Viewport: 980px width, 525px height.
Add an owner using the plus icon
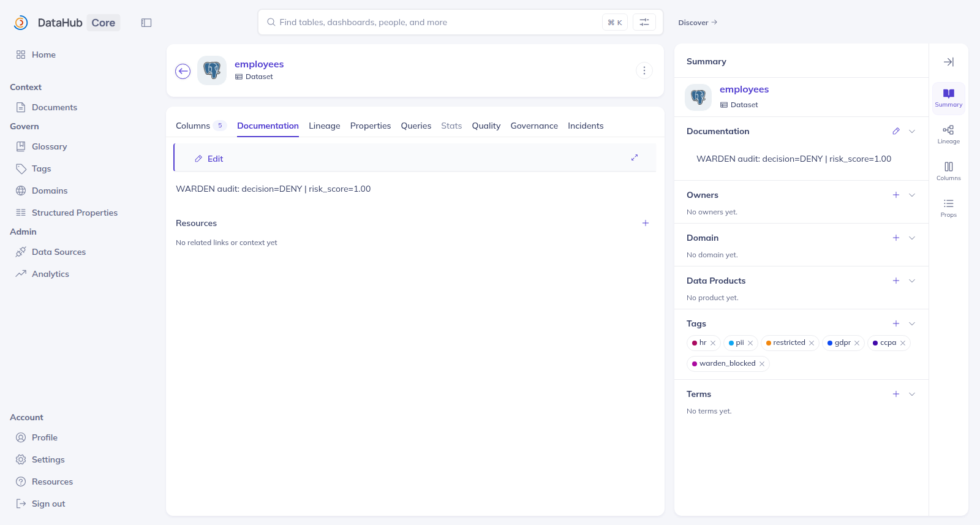tap(896, 195)
